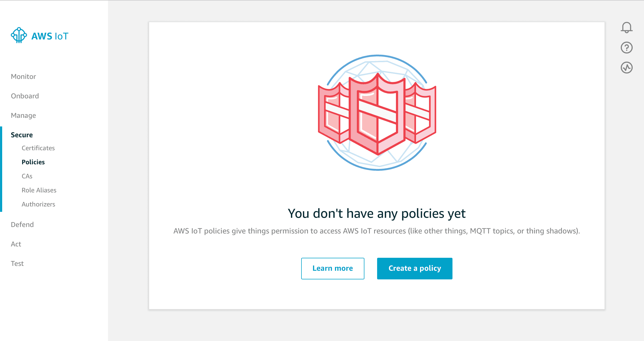Click the AWS IoT title text
The height and width of the screenshot is (341, 644).
(x=50, y=36)
